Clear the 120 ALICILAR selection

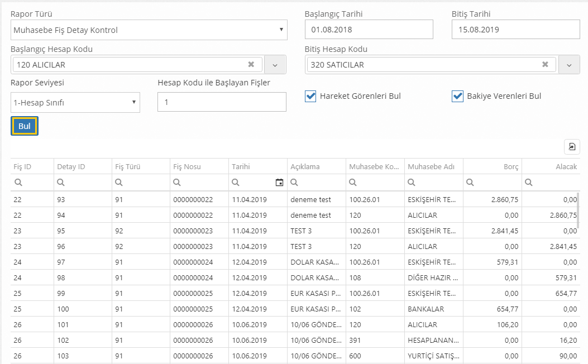(251, 65)
